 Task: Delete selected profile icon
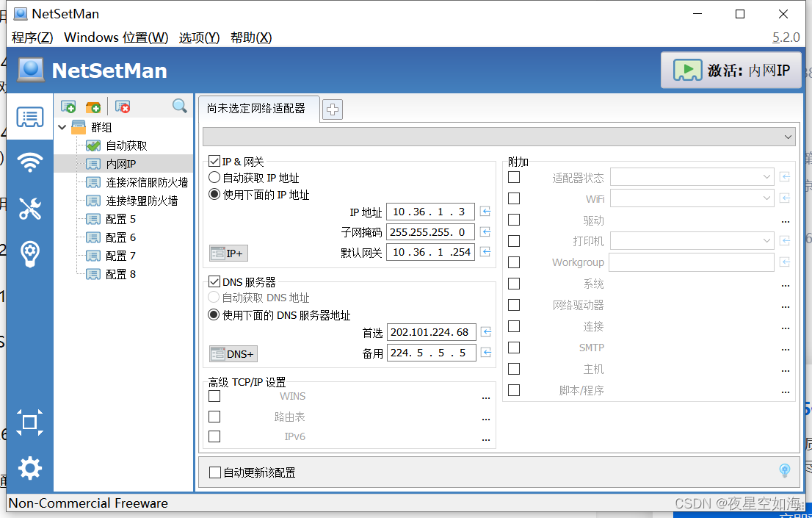click(123, 107)
